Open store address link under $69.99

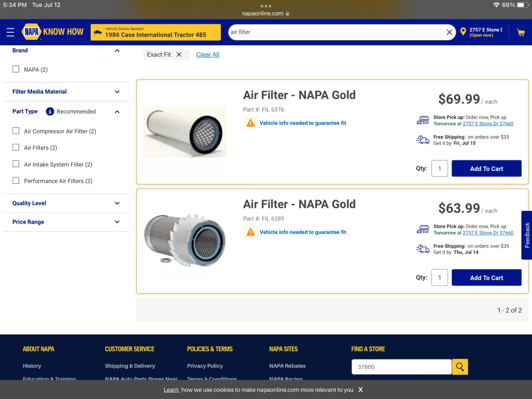pos(488,124)
